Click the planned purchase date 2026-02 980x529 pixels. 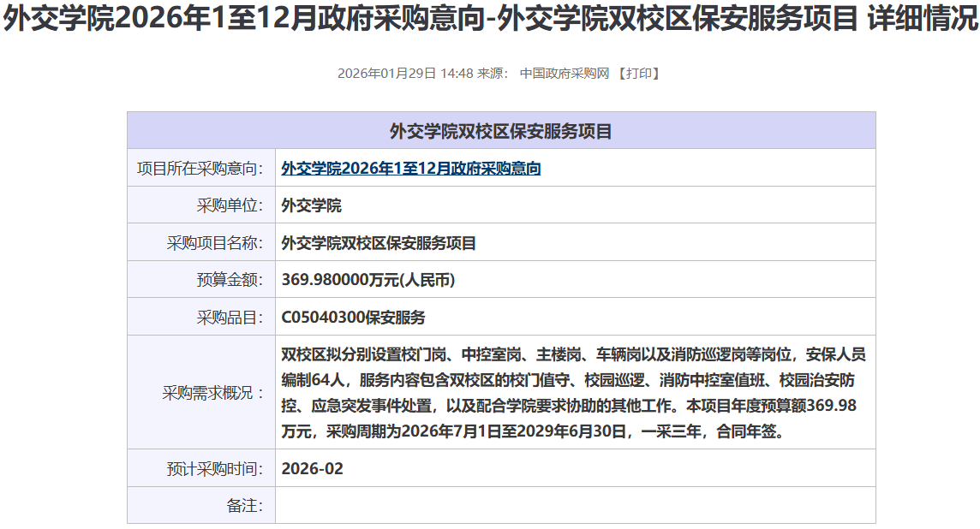coord(312,468)
